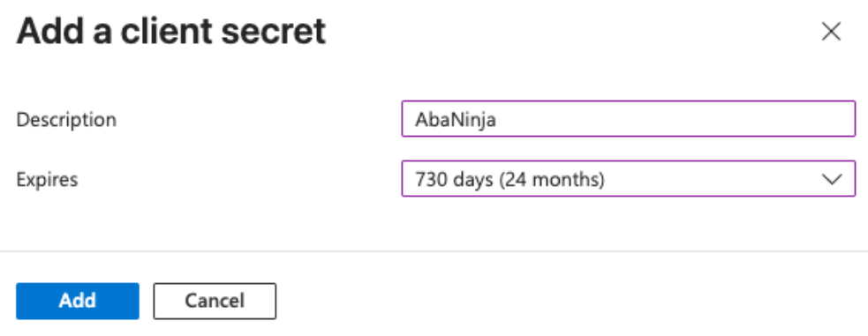Click the X icon at top right
Image resolution: width=868 pixels, height=336 pixels.
point(831,32)
